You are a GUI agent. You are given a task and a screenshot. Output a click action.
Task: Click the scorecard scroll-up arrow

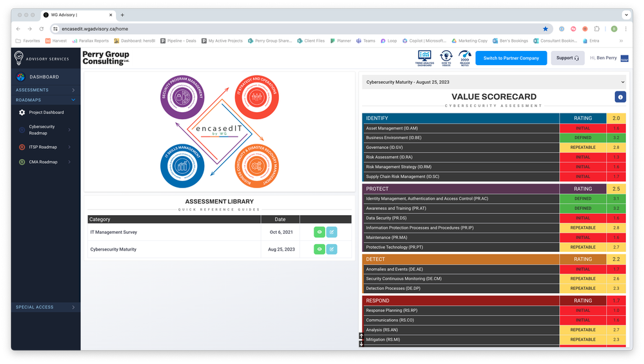[x=361, y=336]
